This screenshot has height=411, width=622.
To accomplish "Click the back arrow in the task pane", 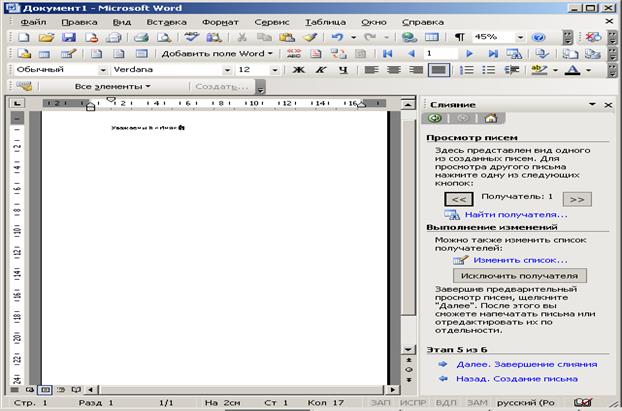I will (x=435, y=118).
